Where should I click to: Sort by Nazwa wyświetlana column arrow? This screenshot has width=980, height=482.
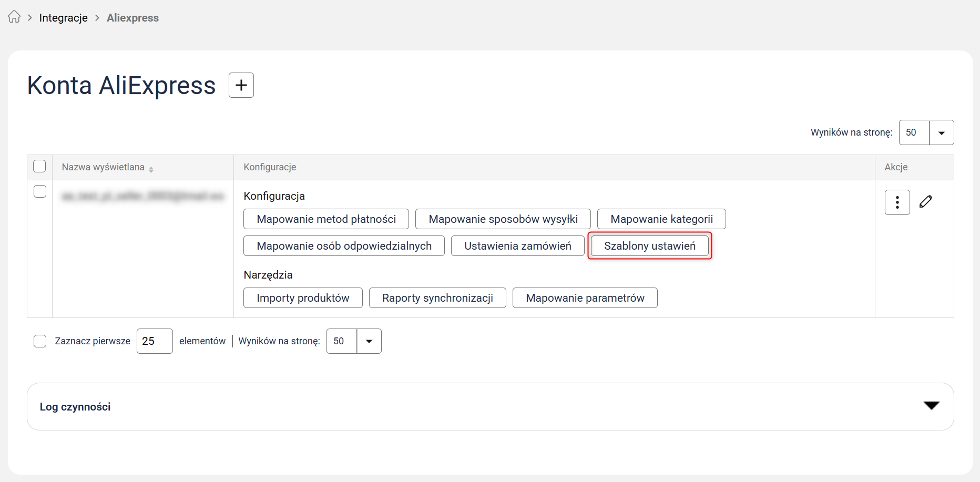click(151, 169)
